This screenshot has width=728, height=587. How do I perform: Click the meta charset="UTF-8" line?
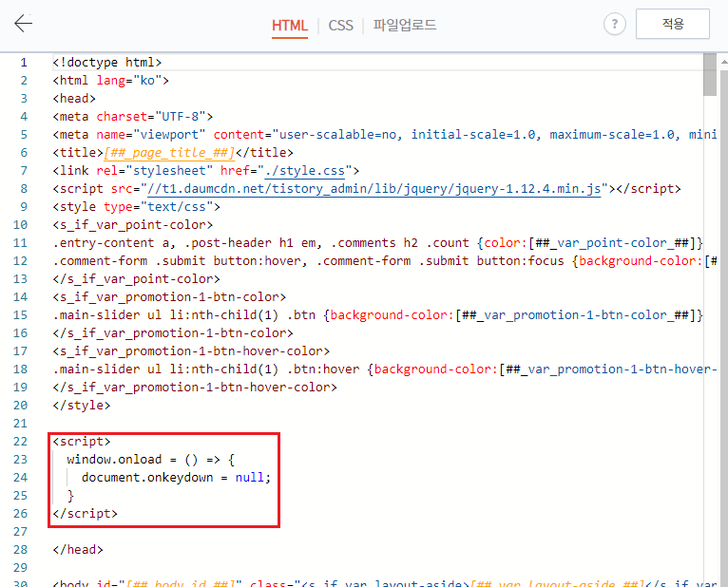coord(132,117)
